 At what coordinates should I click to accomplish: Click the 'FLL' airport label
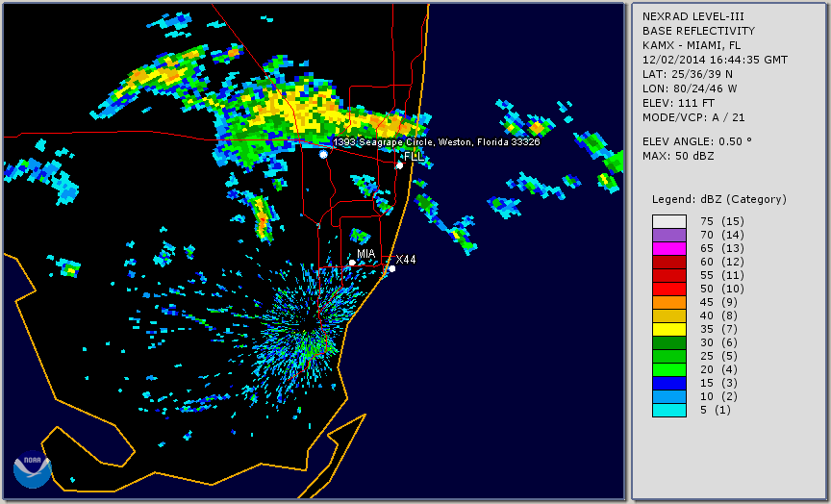click(x=414, y=157)
